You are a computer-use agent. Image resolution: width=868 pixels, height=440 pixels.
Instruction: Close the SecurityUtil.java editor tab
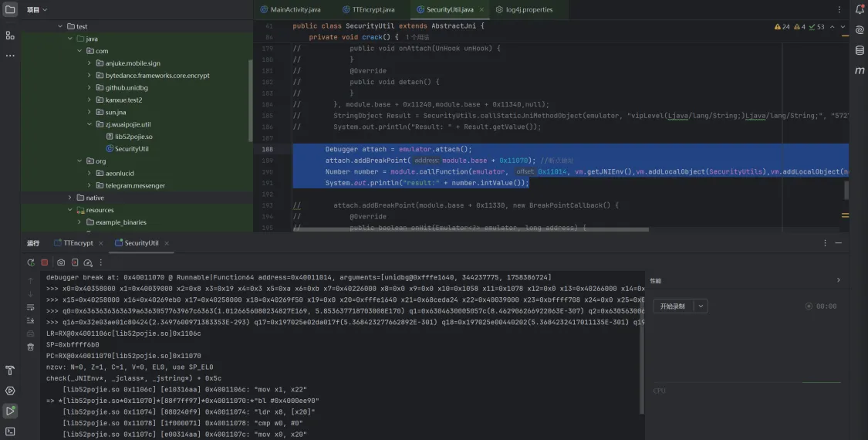pos(481,9)
